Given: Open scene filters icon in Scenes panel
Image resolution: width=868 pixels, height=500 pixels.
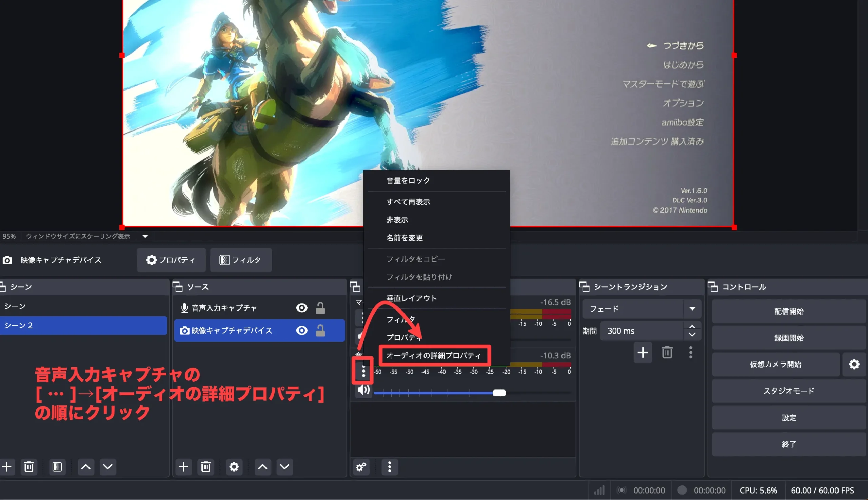Looking at the screenshot, I should click(57, 467).
